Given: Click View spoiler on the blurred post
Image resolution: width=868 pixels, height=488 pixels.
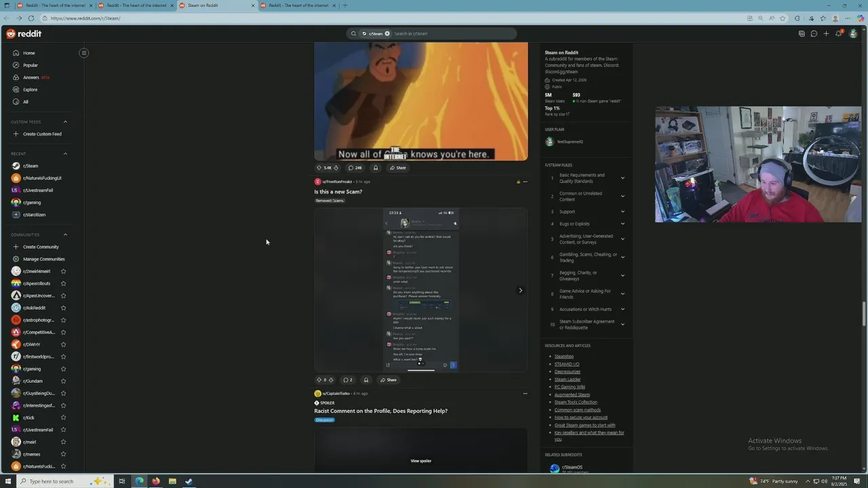Looking at the screenshot, I should 420,461.
